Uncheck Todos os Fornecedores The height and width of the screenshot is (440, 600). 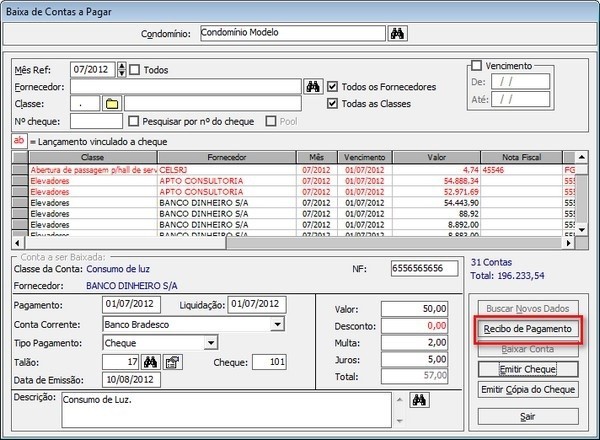[333, 87]
